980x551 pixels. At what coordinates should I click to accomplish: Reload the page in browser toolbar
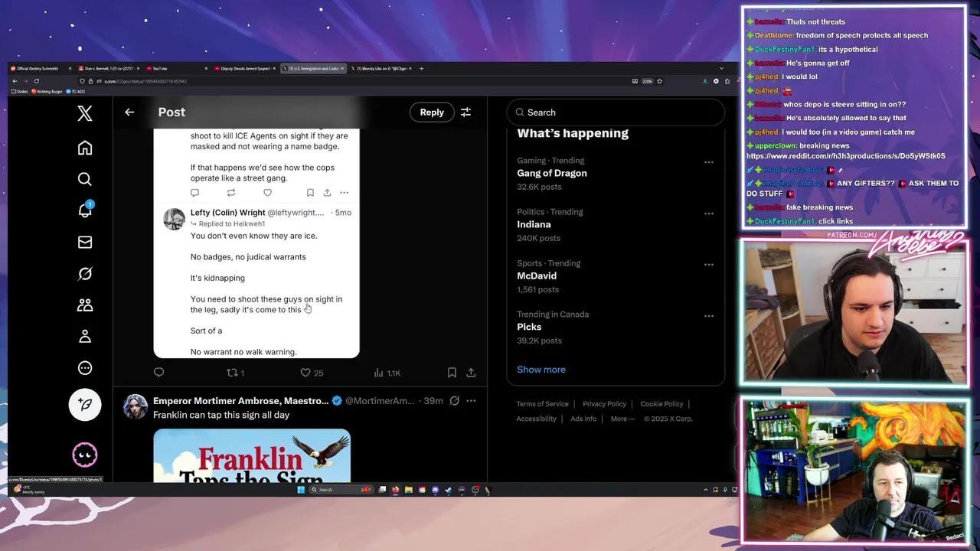click(36, 81)
